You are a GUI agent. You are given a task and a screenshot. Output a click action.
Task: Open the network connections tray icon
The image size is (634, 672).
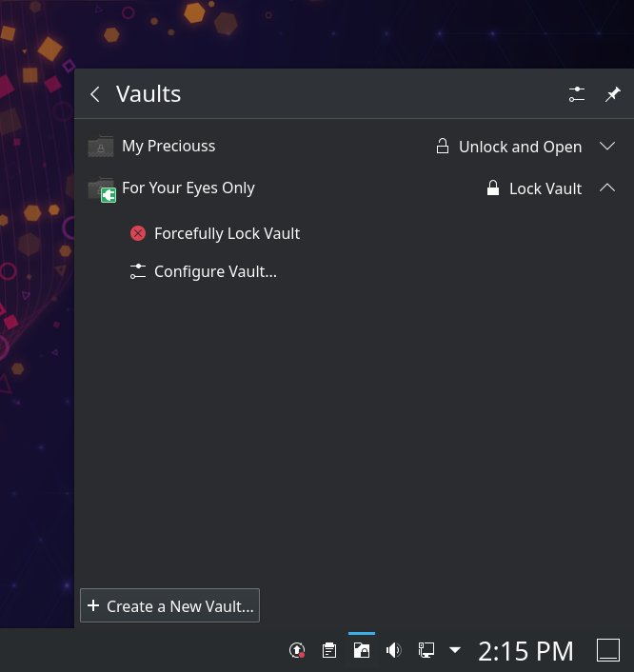coord(426,650)
